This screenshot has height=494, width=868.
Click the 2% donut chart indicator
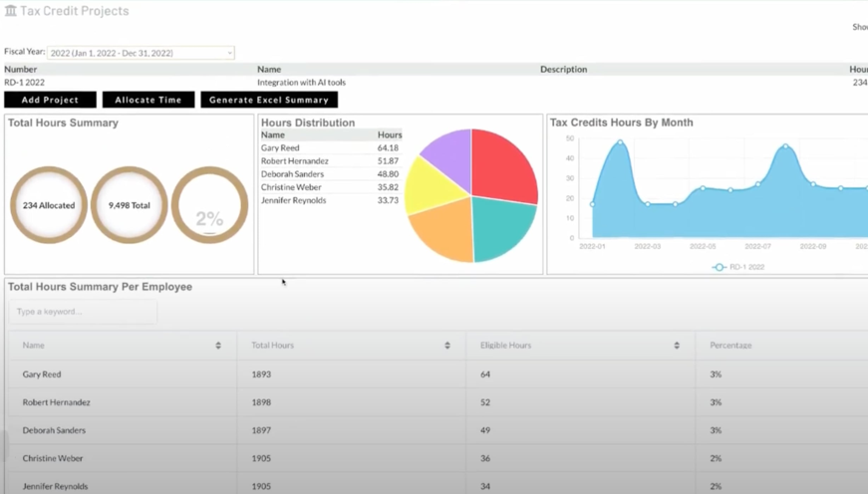(209, 205)
